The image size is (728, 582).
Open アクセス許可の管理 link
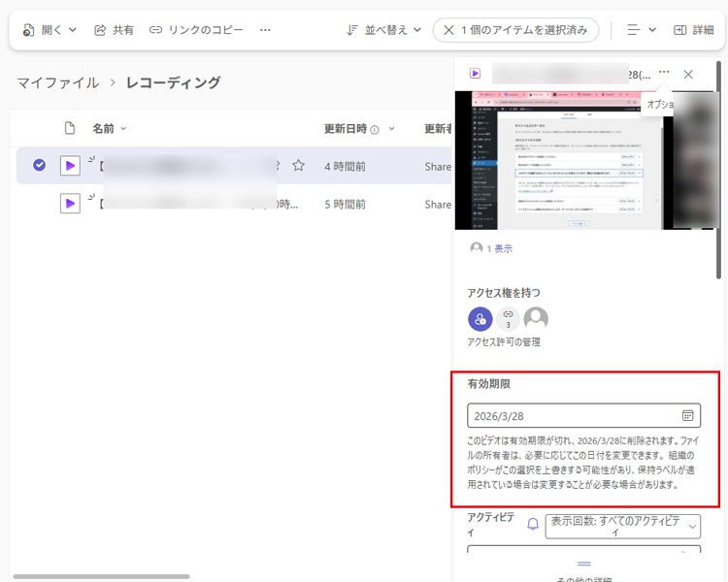click(504, 342)
